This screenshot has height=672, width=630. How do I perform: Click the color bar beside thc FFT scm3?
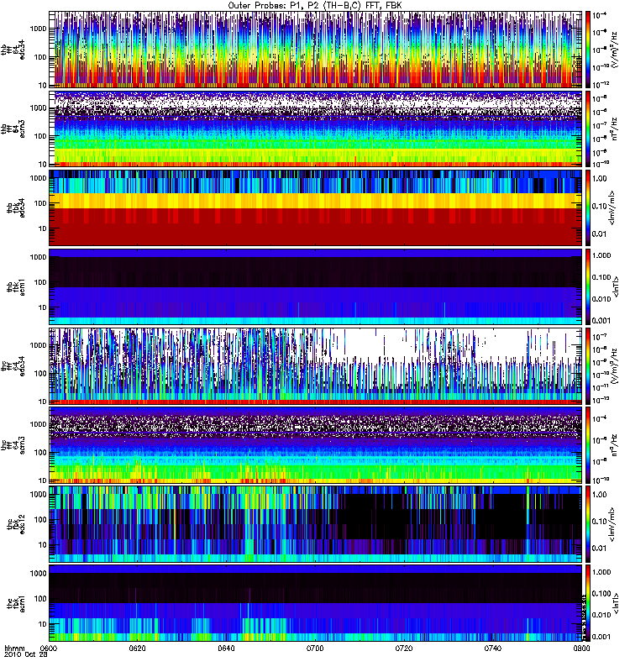(x=588, y=445)
